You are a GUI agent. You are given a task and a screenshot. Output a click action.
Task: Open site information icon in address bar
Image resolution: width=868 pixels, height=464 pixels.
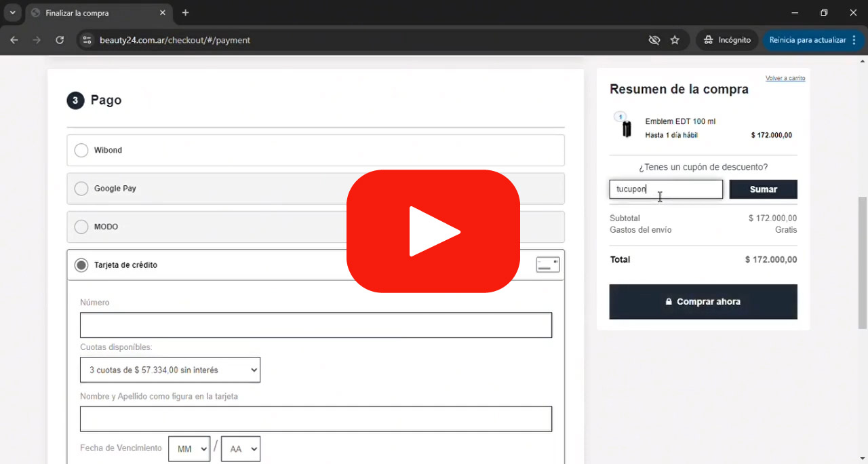(86, 40)
